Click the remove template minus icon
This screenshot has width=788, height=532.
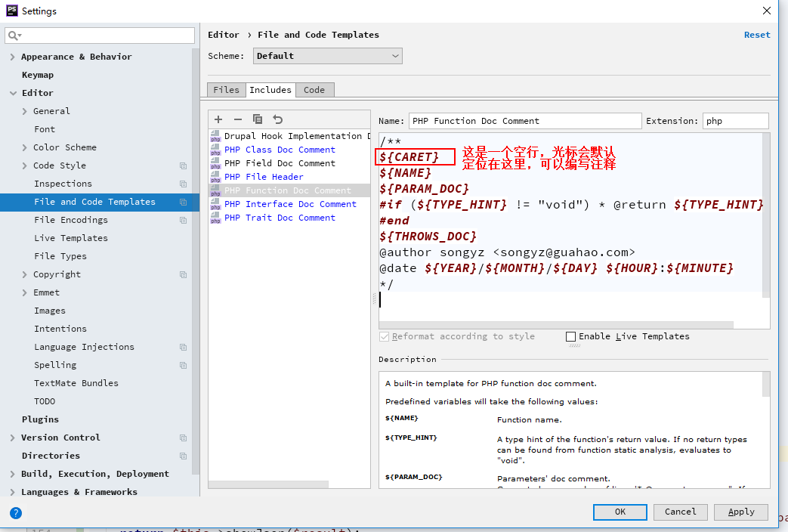tap(238, 119)
